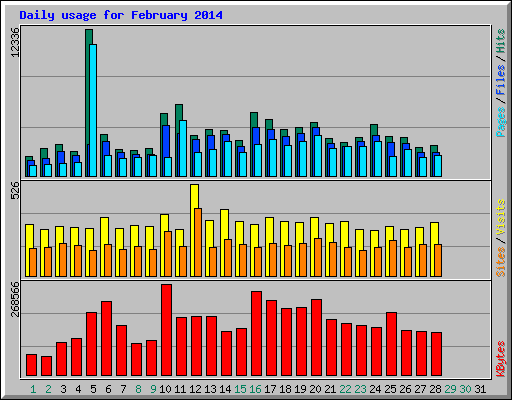This screenshot has height=400, width=512.
Task: Click the "Hits" legend label
Action: click(x=501, y=41)
